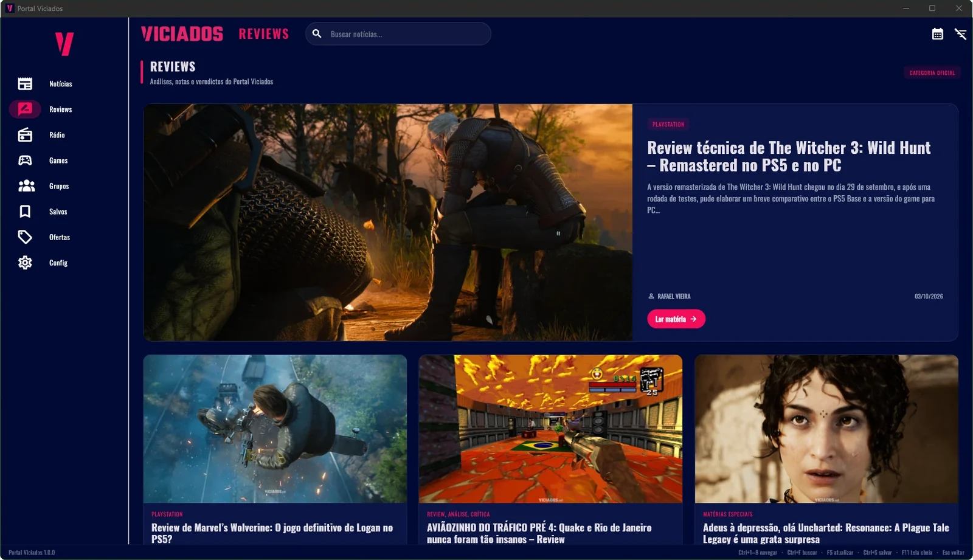Click the VICIADOS header logo
Screen dimensions: 973x560
182,34
